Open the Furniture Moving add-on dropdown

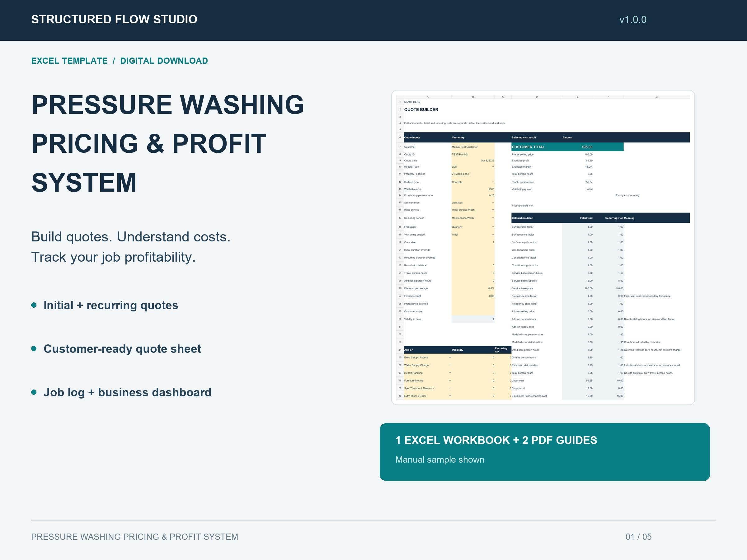click(450, 381)
